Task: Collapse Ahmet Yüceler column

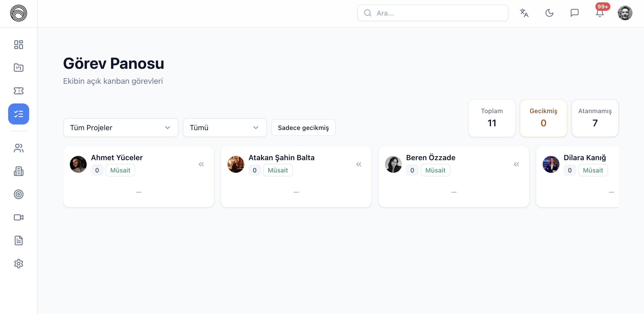Action: pyautogui.click(x=201, y=164)
